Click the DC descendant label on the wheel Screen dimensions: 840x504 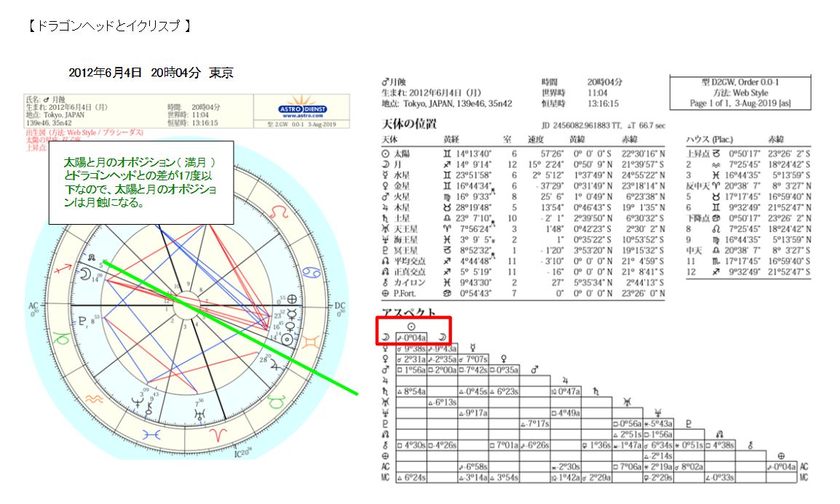[340, 305]
